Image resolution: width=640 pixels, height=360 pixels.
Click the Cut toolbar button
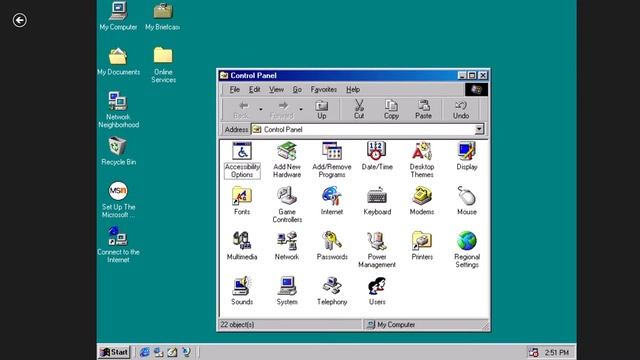(x=359, y=110)
